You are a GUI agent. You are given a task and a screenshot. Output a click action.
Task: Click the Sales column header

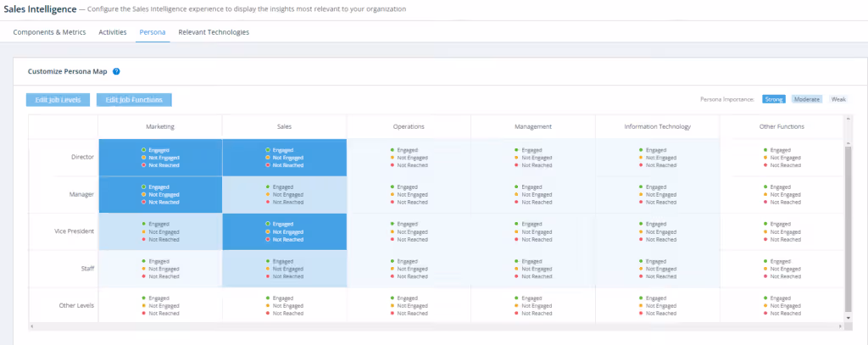tap(285, 127)
